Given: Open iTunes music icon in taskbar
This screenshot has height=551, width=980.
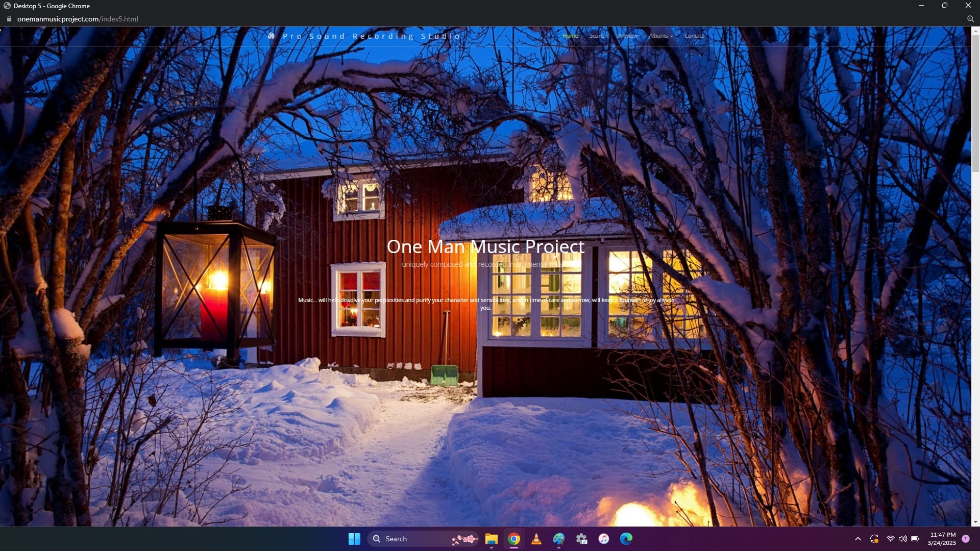Looking at the screenshot, I should click(x=604, y=539).
